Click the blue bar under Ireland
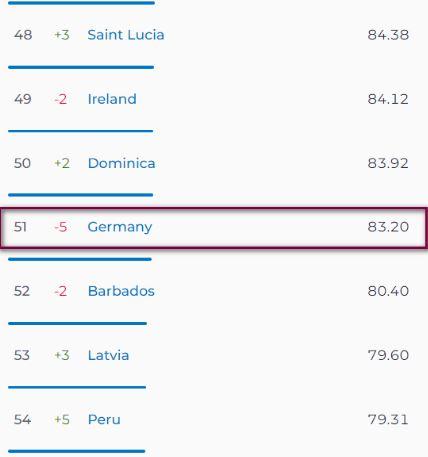Image resolution: width=428 pixels, height=457 pixels. (x=80, y=131)
